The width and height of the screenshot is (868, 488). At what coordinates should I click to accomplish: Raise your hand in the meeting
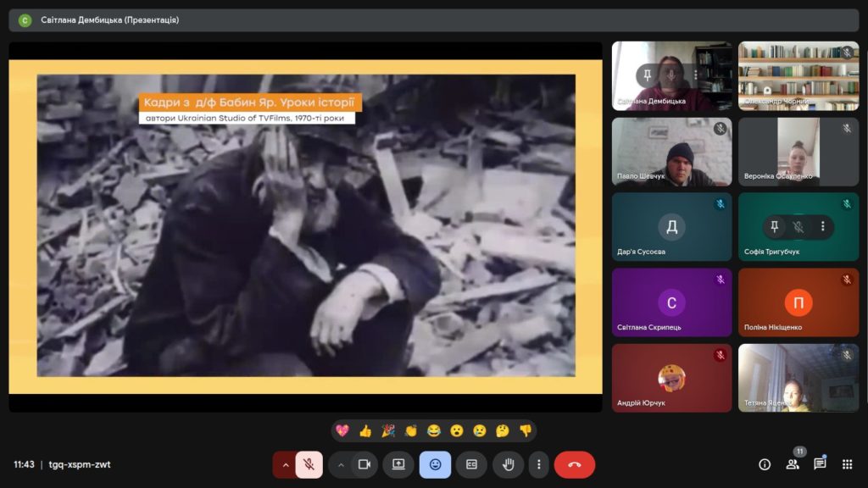[508, 464]
